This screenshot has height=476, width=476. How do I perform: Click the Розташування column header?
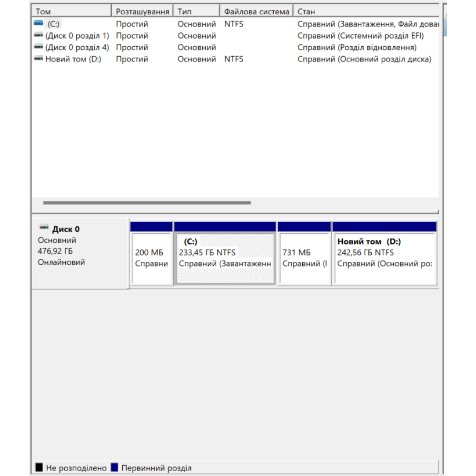pyautogui.click(x=143, y=11)
